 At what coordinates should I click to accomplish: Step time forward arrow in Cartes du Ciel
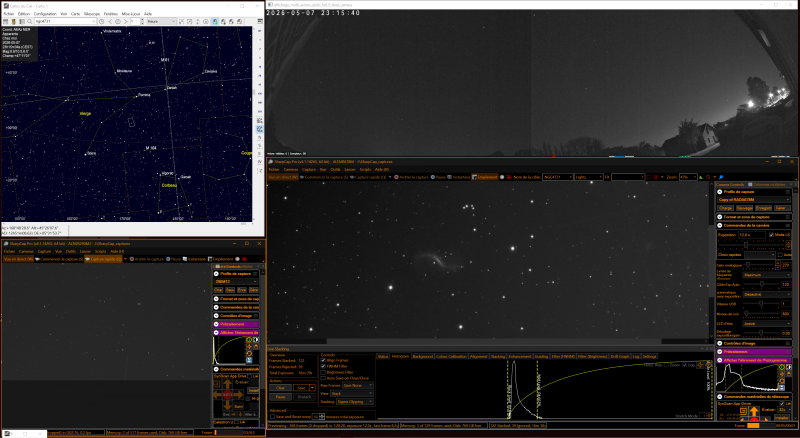point(126,21)
